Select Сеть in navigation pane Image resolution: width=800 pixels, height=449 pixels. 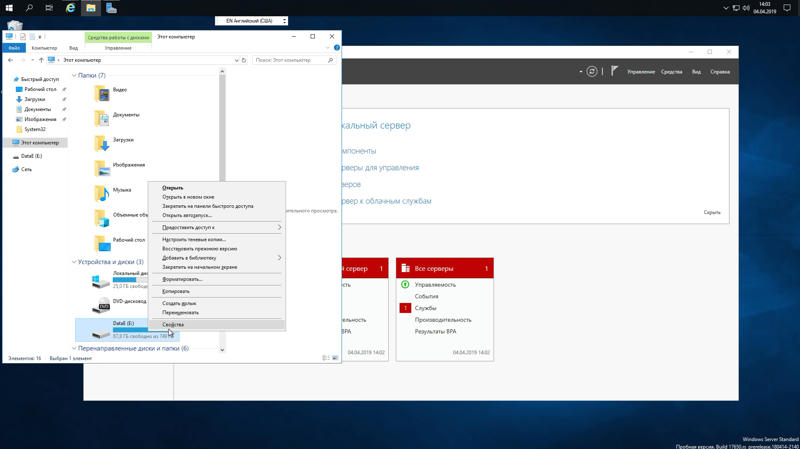(26, 169)
